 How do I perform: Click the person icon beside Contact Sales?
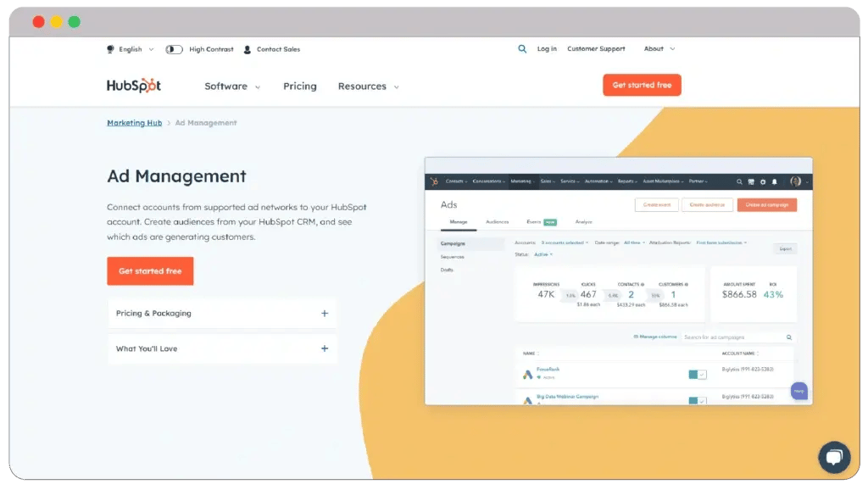click(248, 49)
